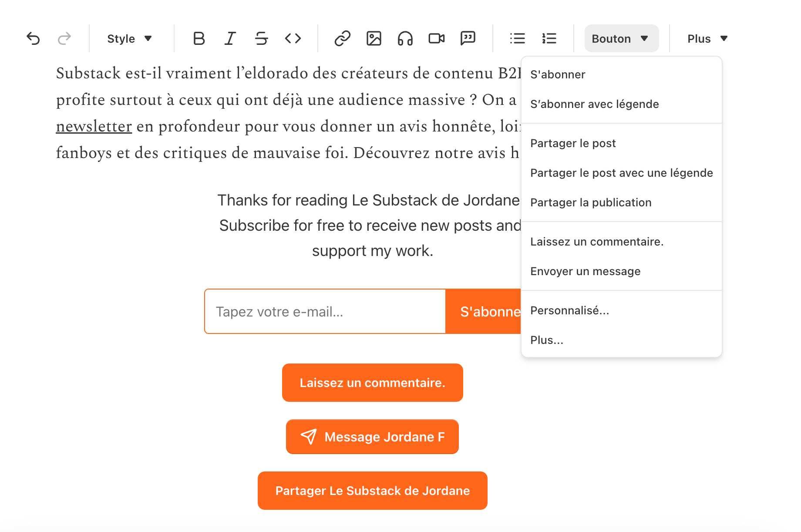This screenshot has width=801, height=532.
Task: Insert a hyperlink with link icon
Action: pos(342,39)
